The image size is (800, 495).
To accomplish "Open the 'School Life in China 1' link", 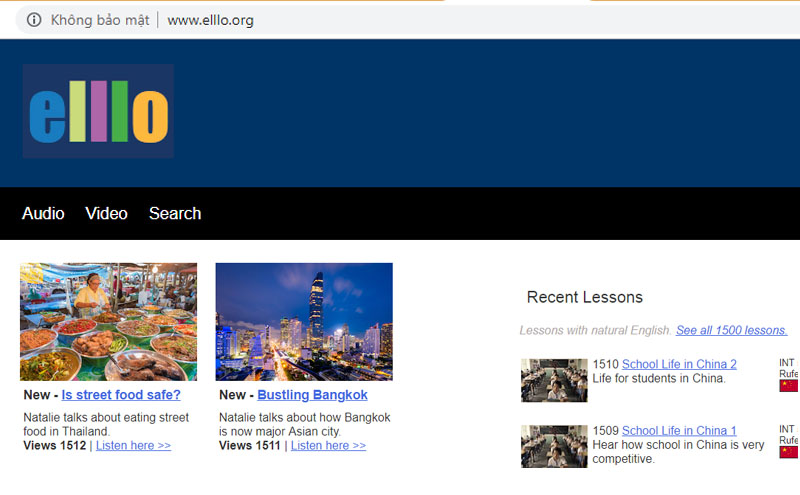I will (x=679, y=430).
